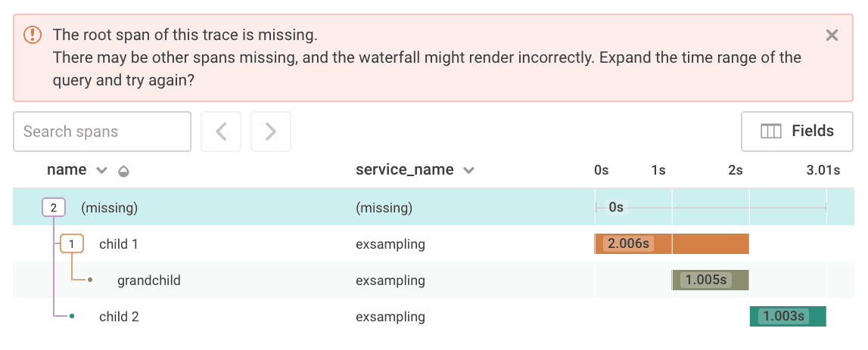Click the color-by droplet icon next to name
The height and width of the screenshot is (350, 868).
[x=123, y=172]
